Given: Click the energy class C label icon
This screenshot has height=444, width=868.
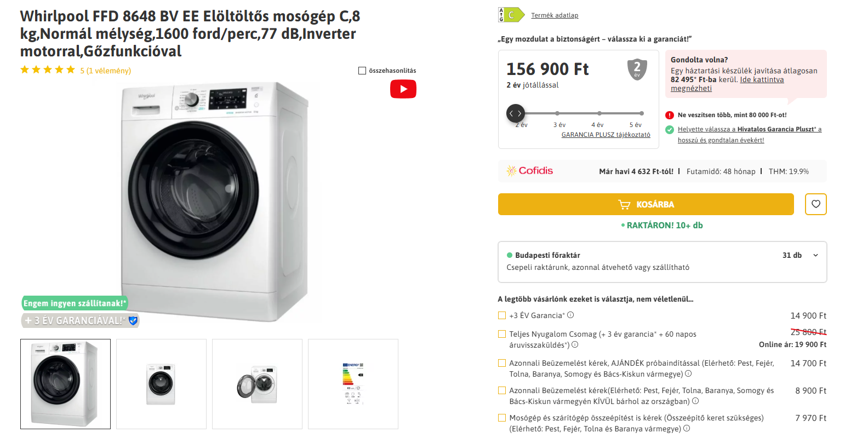Looking at the screenshot, I should click(511, 15).
